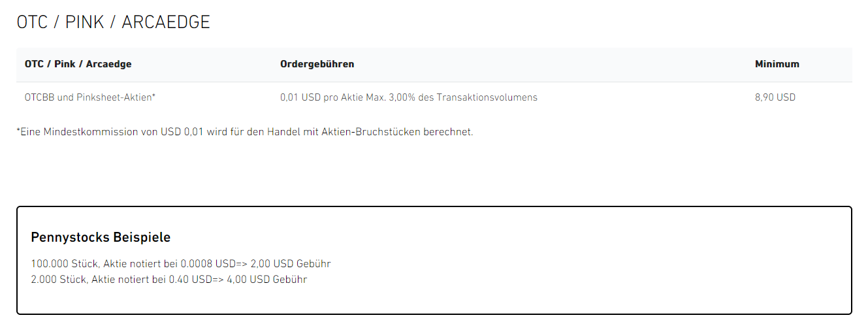Click the OTC / PINK / ARCAEDGE page heading
This screenshot has width=868, height=326.
click(113, 22)
